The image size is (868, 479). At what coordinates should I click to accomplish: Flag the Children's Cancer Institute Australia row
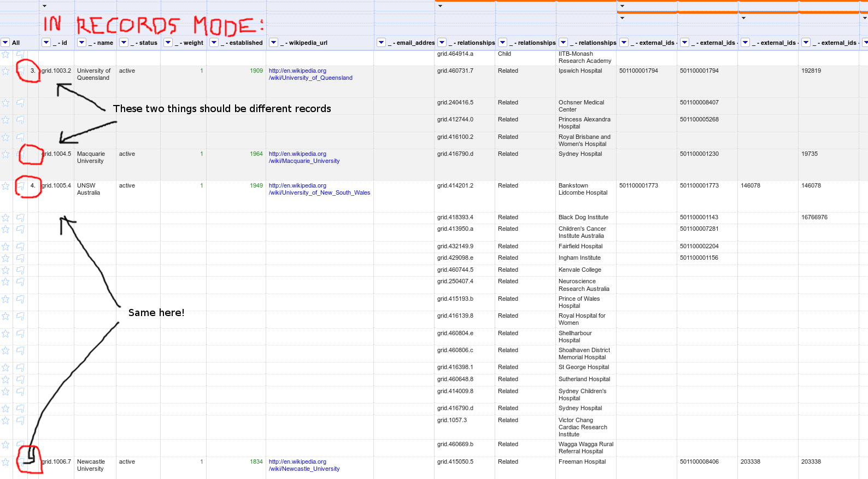point(20,229)
